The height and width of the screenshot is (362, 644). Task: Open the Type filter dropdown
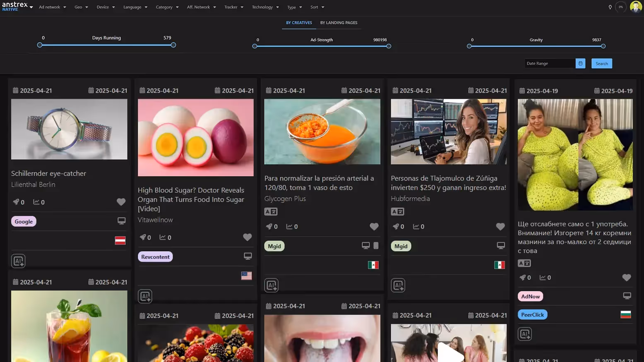(x=295, y=7)
